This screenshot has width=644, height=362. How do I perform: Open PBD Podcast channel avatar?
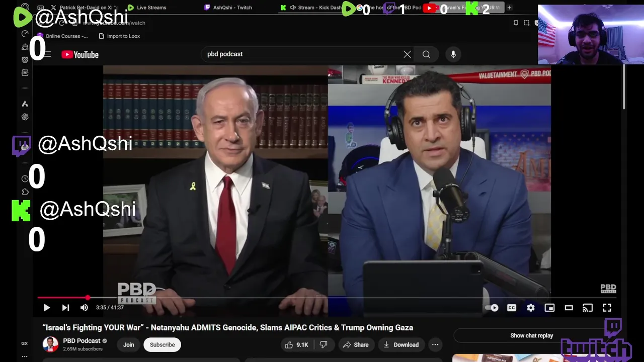tap(50, 344)
